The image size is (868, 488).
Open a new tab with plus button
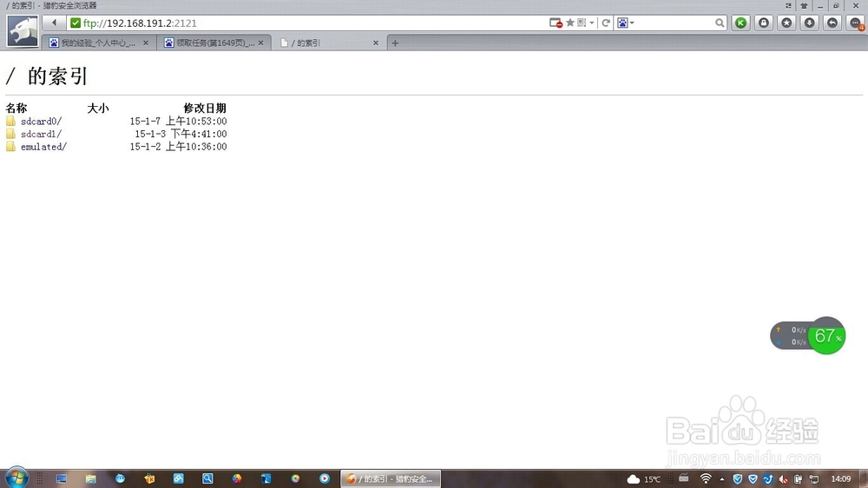395,43
